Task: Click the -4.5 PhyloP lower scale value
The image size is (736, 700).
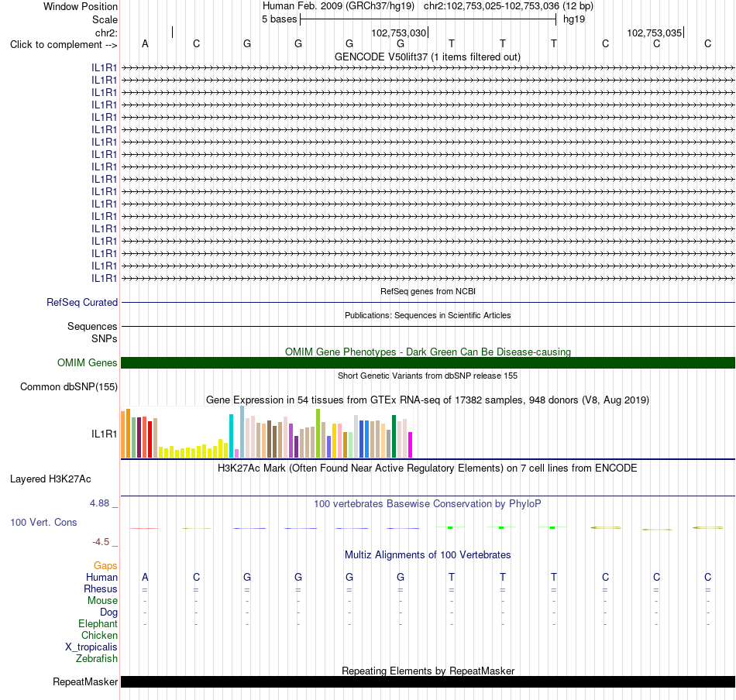Action: [101, 542]
